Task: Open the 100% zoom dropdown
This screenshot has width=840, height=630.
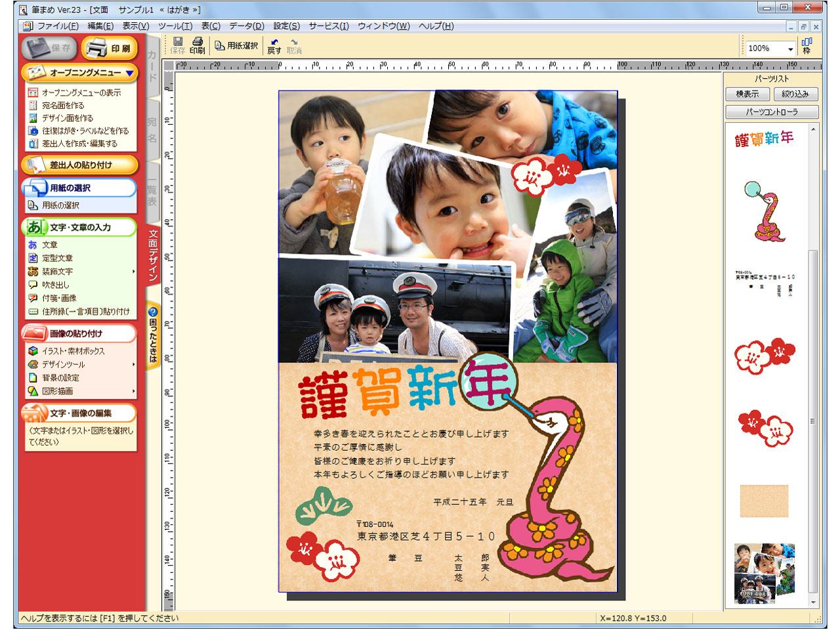Action: point(790,49)
